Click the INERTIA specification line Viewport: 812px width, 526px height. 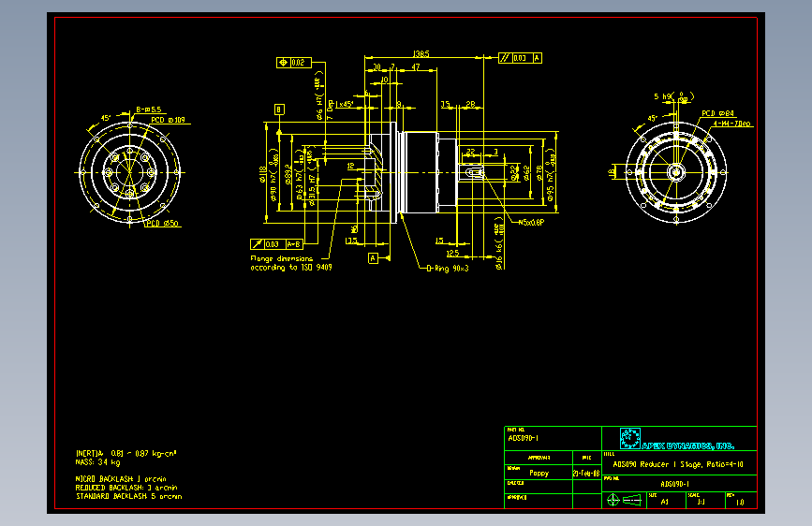pyautogui.click(x=125, y=454)
